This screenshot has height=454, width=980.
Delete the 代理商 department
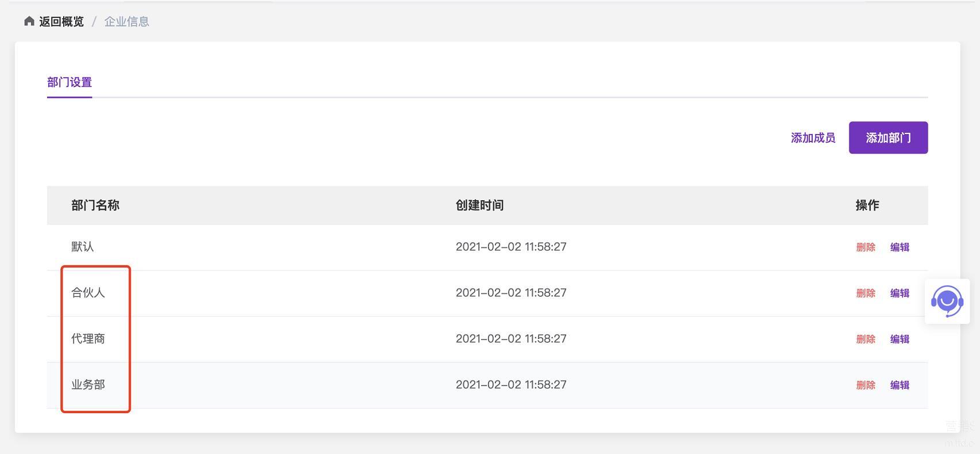[x=866, y=339]
